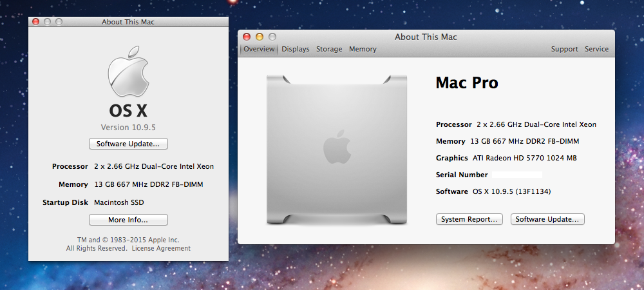Click memory value in Mac Pro window

pyautogui.click(x=524, y=141)
